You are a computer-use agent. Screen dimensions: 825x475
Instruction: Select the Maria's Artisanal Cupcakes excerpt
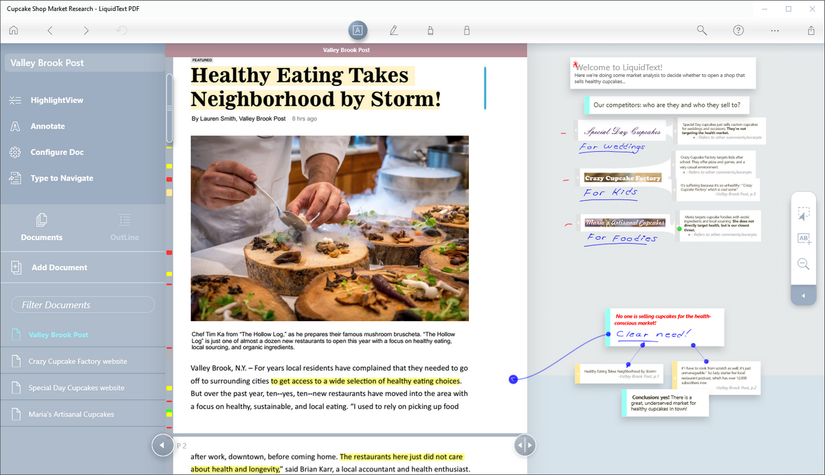(625, 223)
